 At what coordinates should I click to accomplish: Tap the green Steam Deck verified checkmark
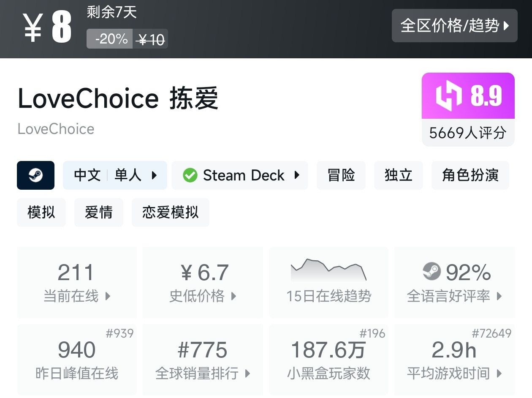pos(190,175)
